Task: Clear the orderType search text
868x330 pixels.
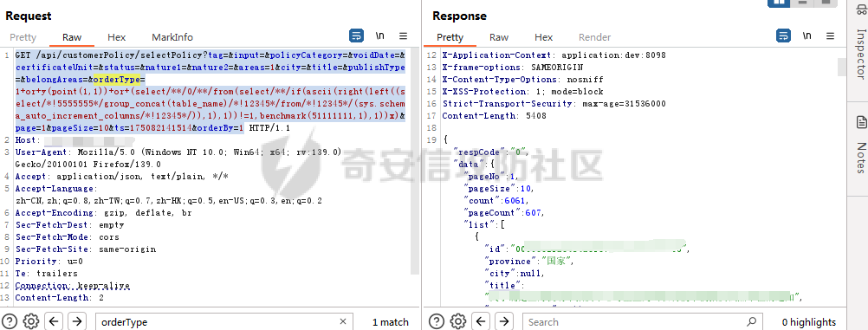Action: pos(343,321)
